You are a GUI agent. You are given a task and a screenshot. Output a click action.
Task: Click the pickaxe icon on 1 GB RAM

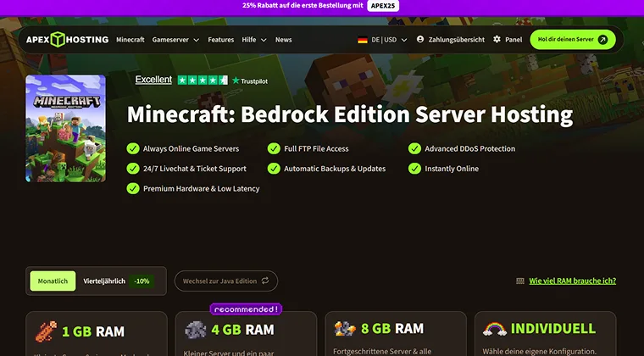point(46,330)
